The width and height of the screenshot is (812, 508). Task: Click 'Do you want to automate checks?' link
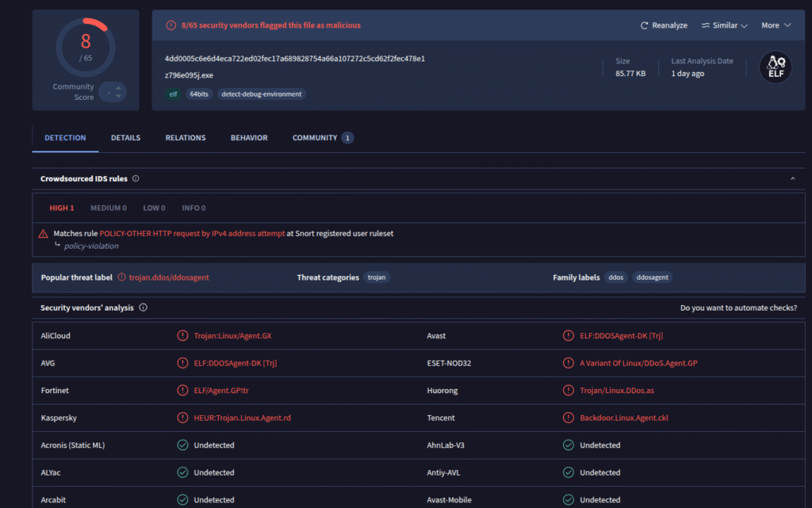click(x=738, y=307)
